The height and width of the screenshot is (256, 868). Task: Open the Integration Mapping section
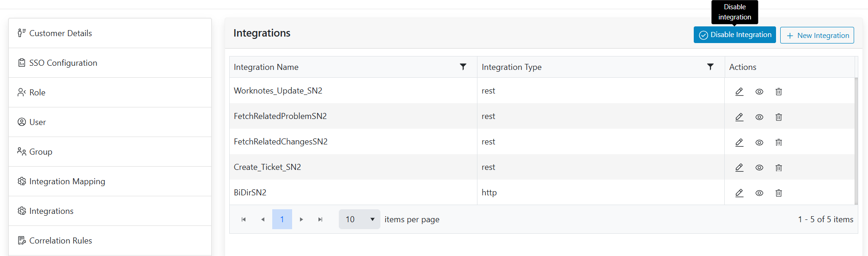click(67, 181)
